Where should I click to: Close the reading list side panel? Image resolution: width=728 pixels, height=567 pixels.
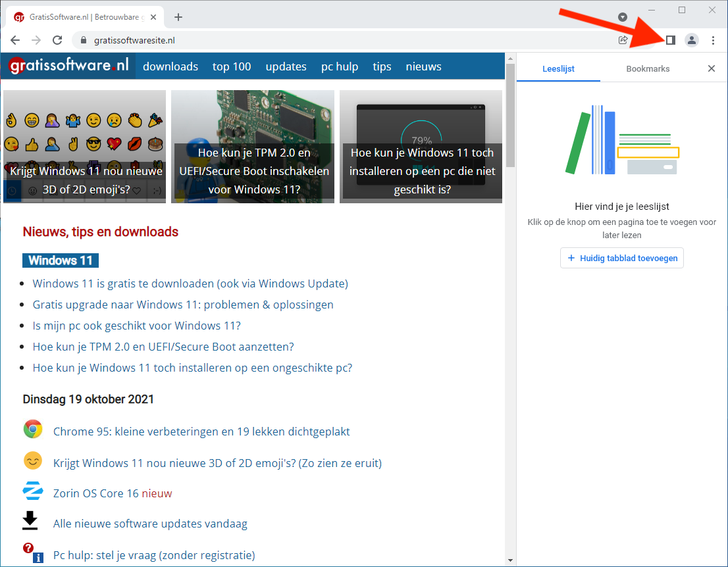pos(711,68)
